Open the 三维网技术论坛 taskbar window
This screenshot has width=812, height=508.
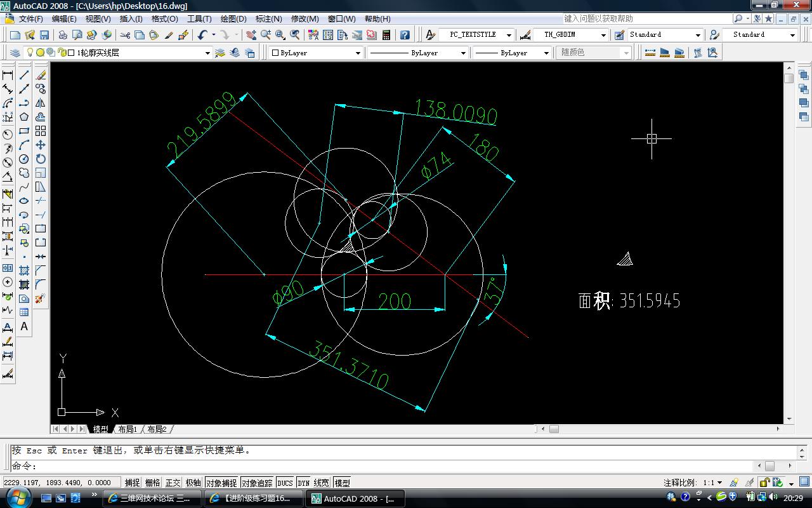coord(152,498)
